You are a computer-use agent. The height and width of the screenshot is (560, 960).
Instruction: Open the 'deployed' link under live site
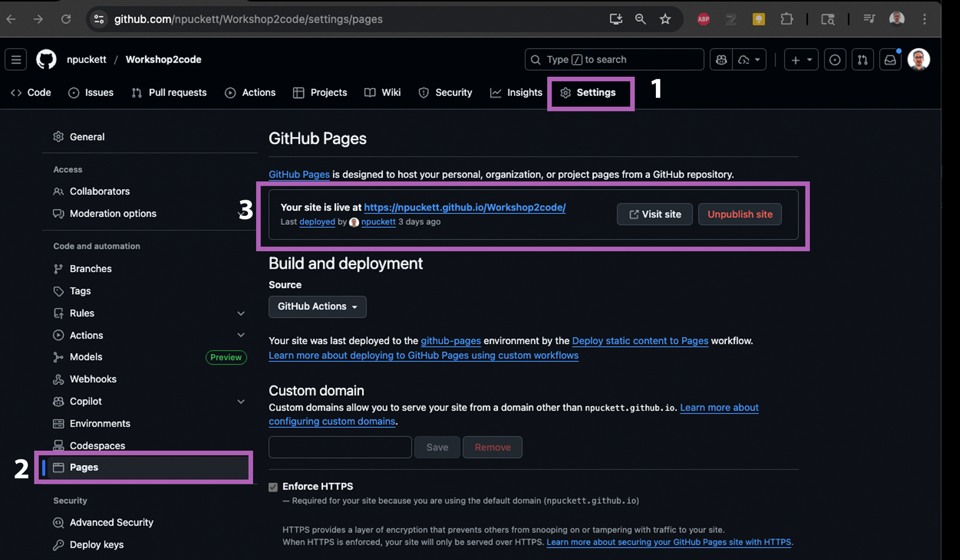[x=317, y=222]
